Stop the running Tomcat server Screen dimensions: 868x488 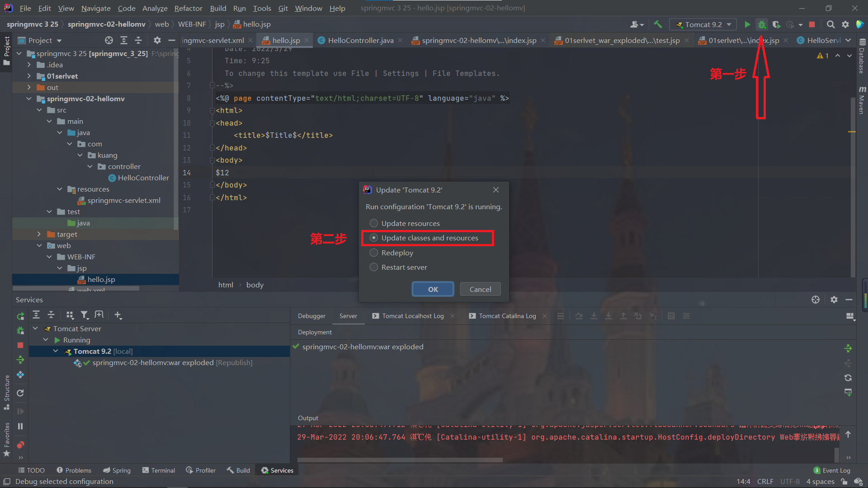pyautogui.click(x=812, y=24)
